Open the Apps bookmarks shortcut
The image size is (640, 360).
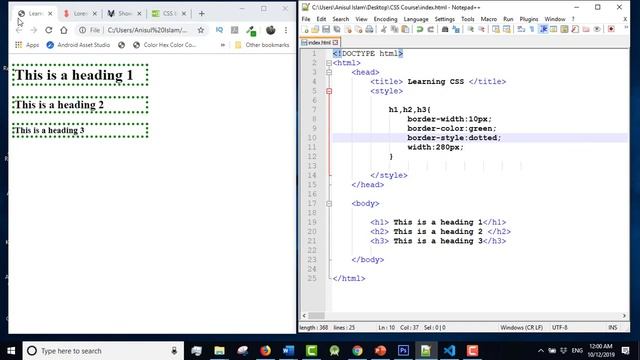[x=27, y=45]
